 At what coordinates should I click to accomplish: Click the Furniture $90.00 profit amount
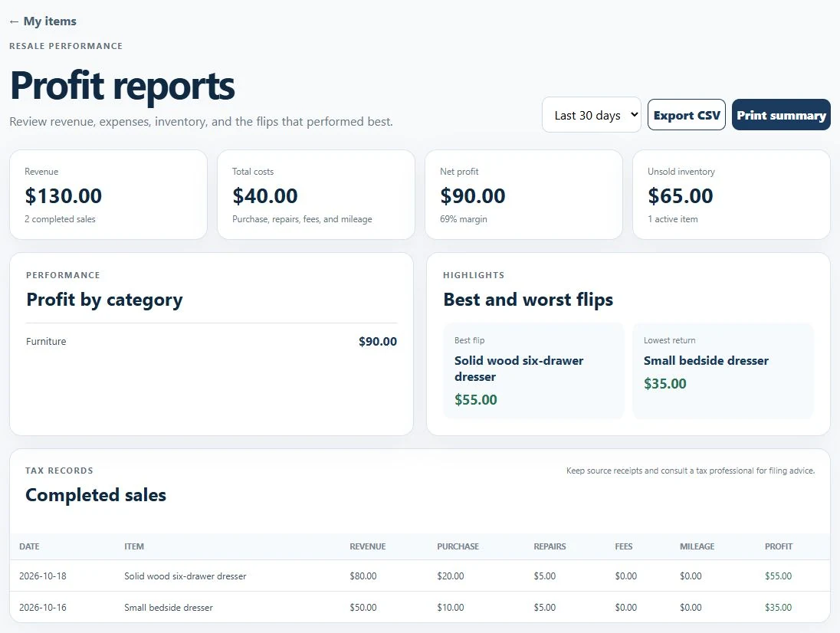tap(378, 342)
